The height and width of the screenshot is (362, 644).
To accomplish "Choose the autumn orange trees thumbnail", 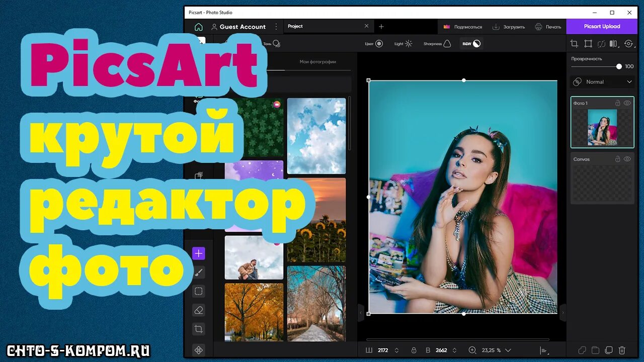I will pos(254,313).
